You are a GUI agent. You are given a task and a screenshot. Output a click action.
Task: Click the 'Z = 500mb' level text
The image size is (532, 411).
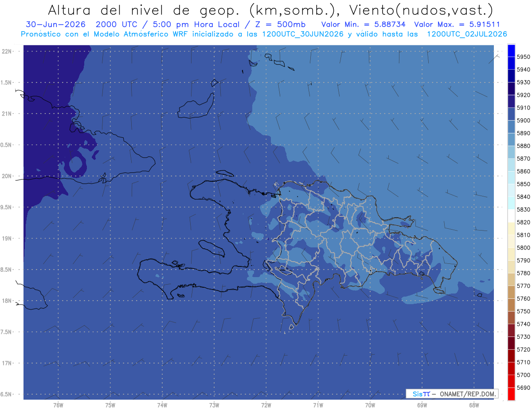click(x=281, y=24)
